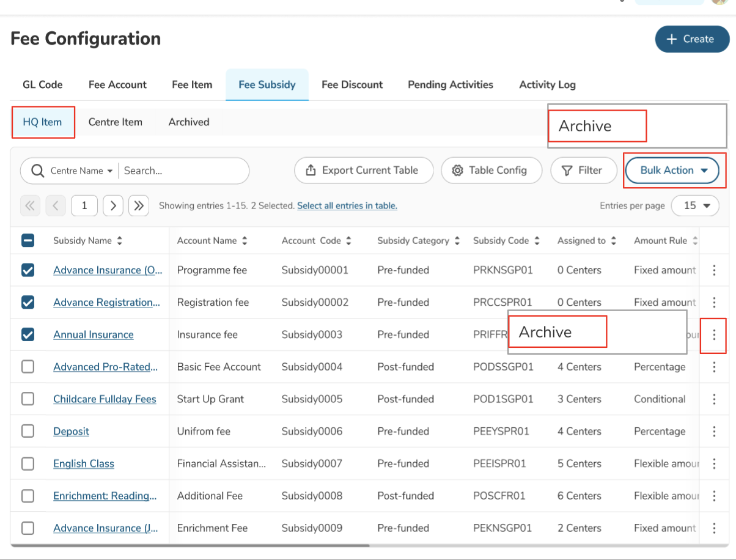Focus the Search text field
The width and height of the screenshot is (736, 560).
click(x=183, y=171)
